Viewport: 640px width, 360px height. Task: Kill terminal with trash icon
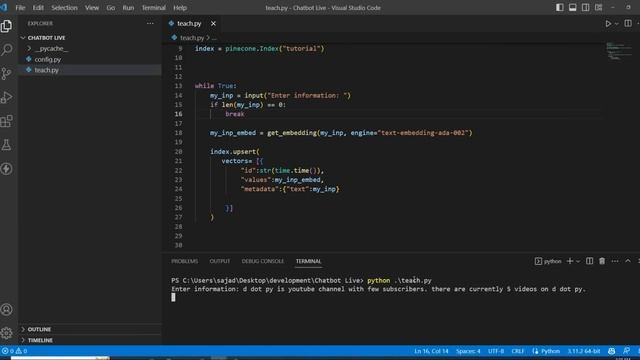pos(602,261)
